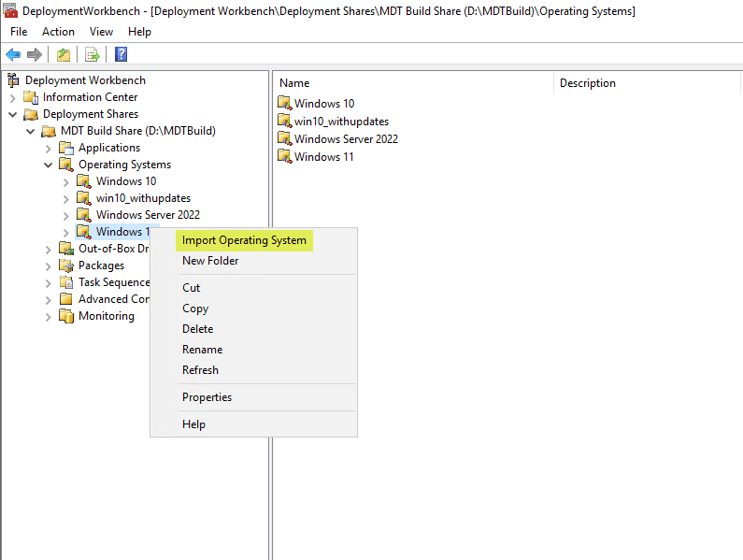Expand the Task Sequences node
This screenshot has height=560, width=743.
(x=48, y=283)
